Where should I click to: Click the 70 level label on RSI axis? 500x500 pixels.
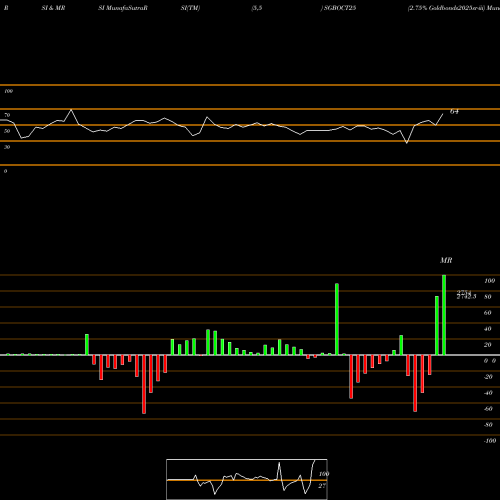[7, 115]
